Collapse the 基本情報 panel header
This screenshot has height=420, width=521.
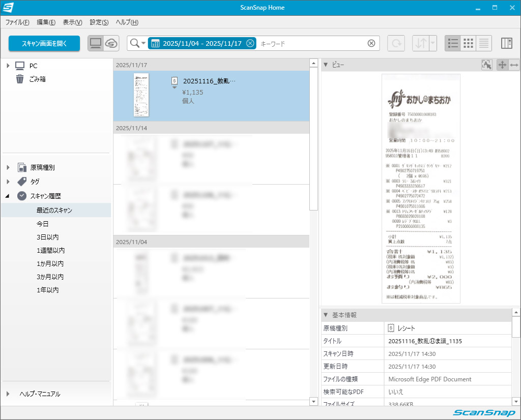coord(326,315)
